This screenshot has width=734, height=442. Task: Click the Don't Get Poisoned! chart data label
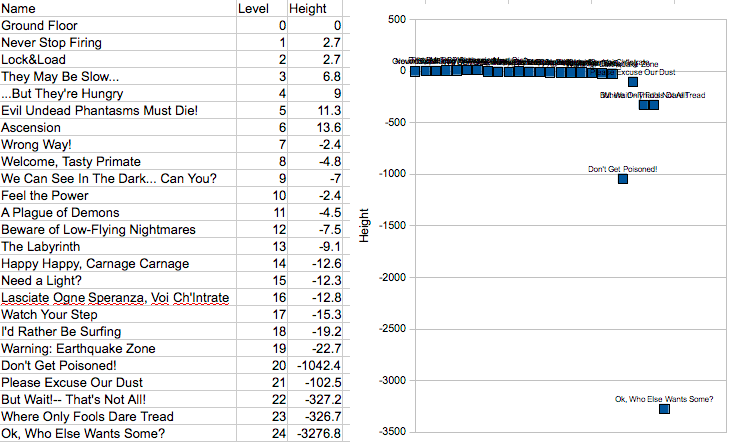[622, 169]
